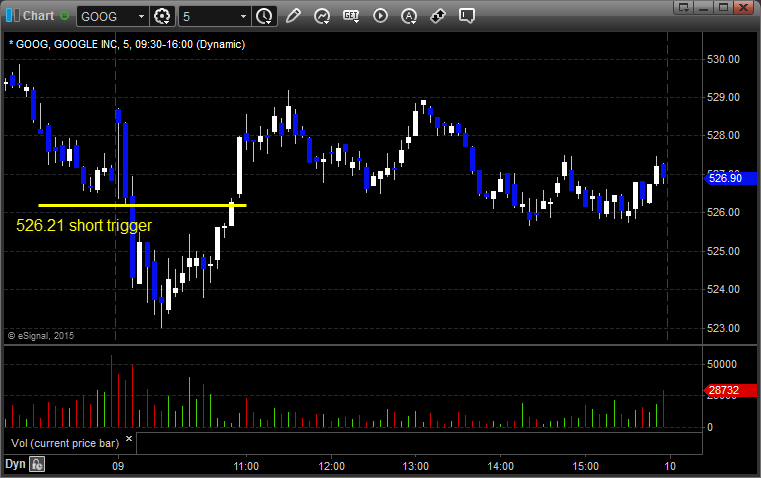Click the 50000 volume axis label
The image size is (761, 478).
click(722, 364)
